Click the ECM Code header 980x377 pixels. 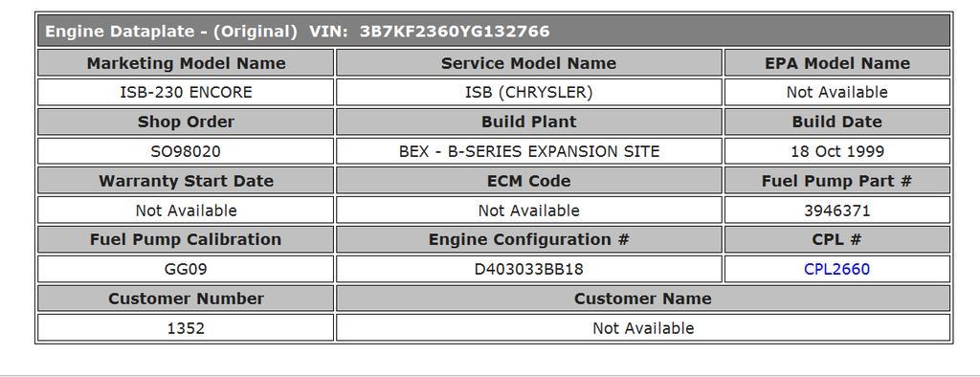[528, 181]
